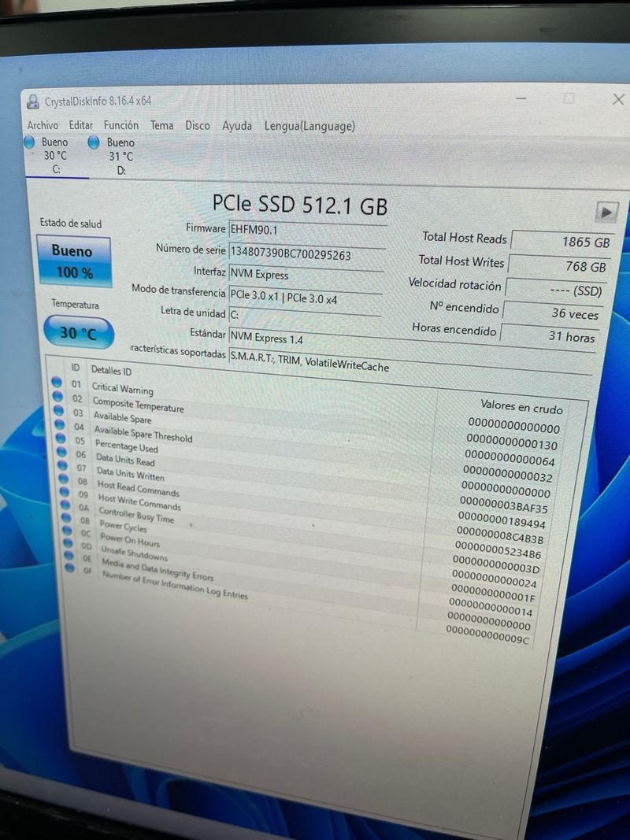630x840 pixels.
Task: Click status icon of Available Spare Threshold row
Action: 60,425
